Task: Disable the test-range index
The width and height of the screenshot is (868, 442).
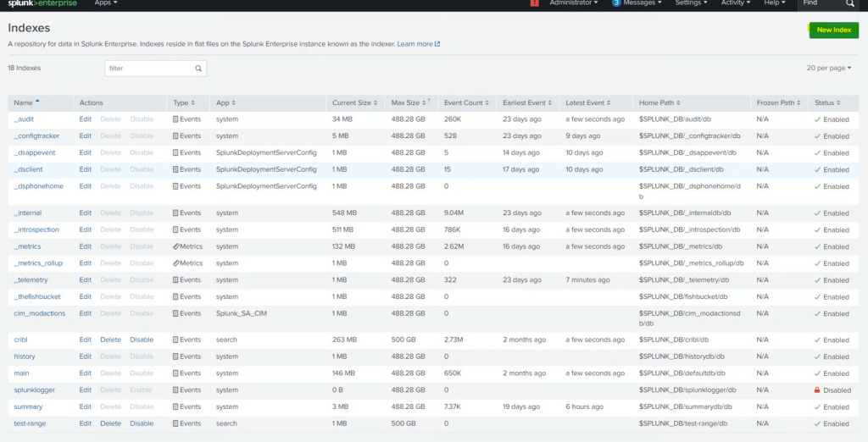Action: pos(142,423)
